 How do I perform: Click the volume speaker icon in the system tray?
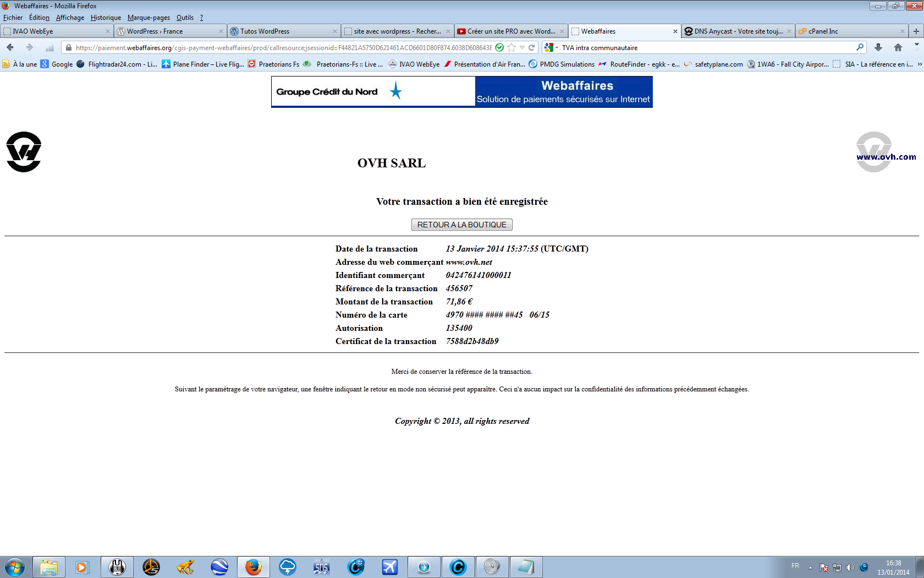[850, 568]
